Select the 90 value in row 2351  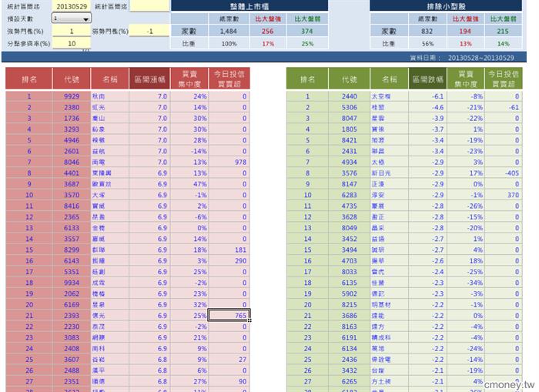[x=229, y=381]
